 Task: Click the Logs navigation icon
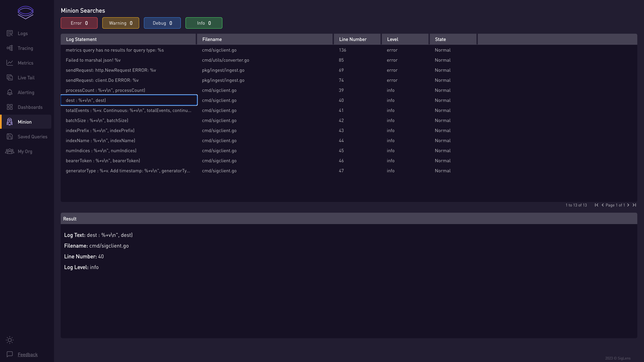click(x=10, y=33)
